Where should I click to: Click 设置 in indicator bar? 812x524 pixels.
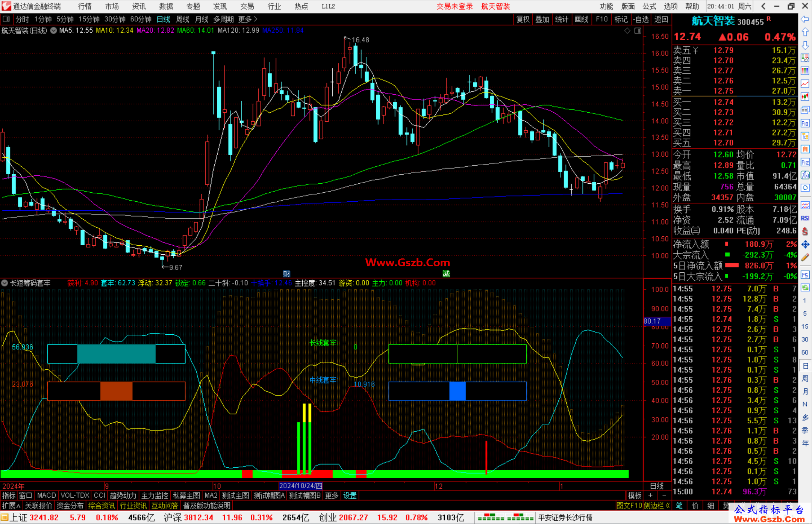(350, 495)
